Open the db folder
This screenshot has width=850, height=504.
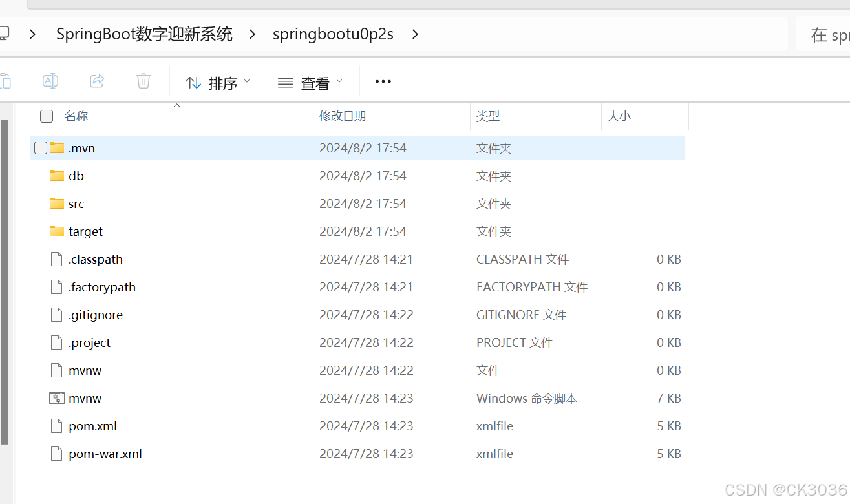pos(76,175)
